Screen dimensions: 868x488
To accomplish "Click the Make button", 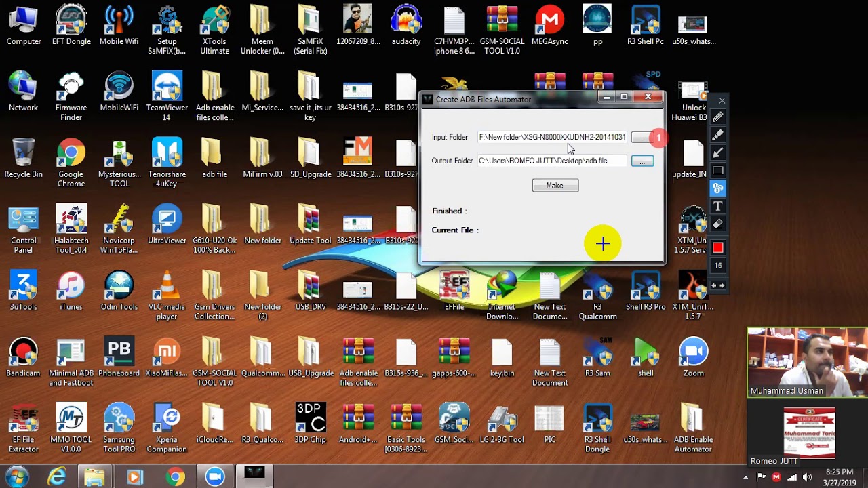I will 555,186.
